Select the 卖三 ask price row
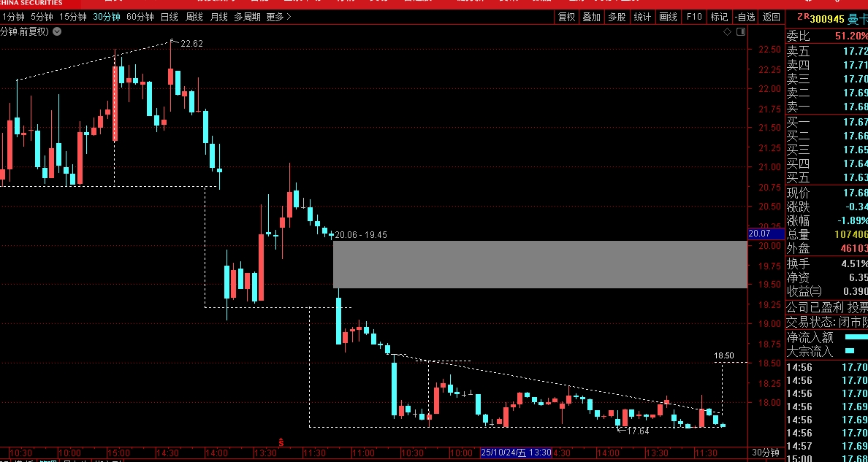The width and height of the screenshot is (868, 462). coord(827,79)
